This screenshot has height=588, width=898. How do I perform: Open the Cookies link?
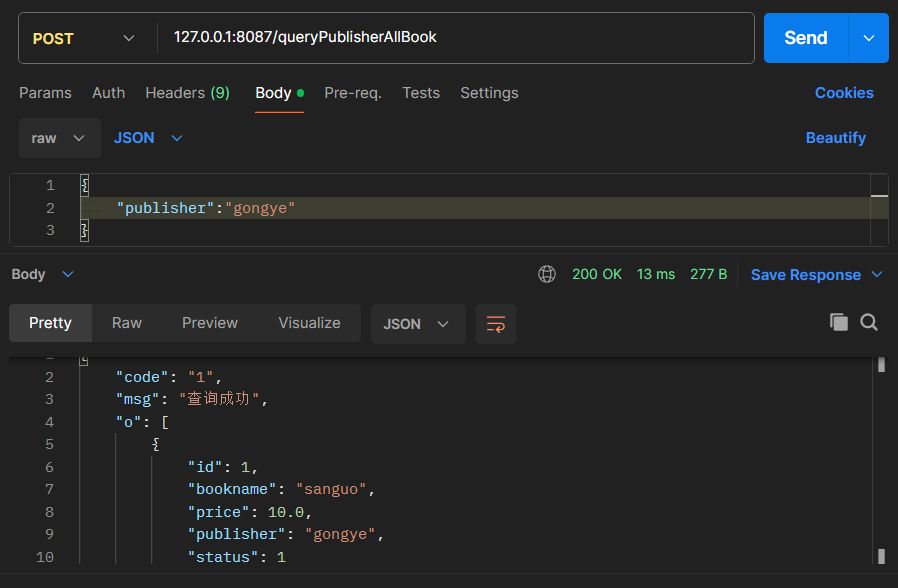(x=844, y=93)
